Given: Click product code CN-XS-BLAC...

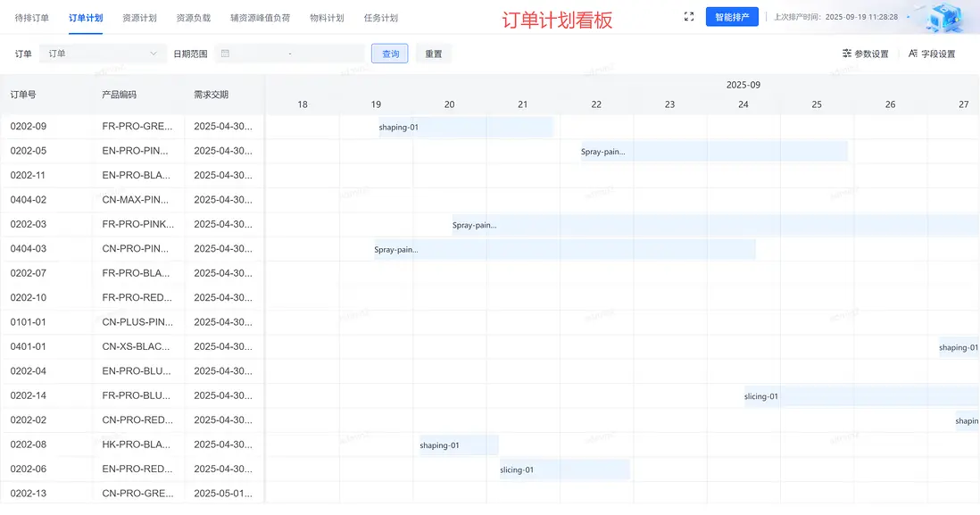Looking at the screenshot, I should [136, 346].
